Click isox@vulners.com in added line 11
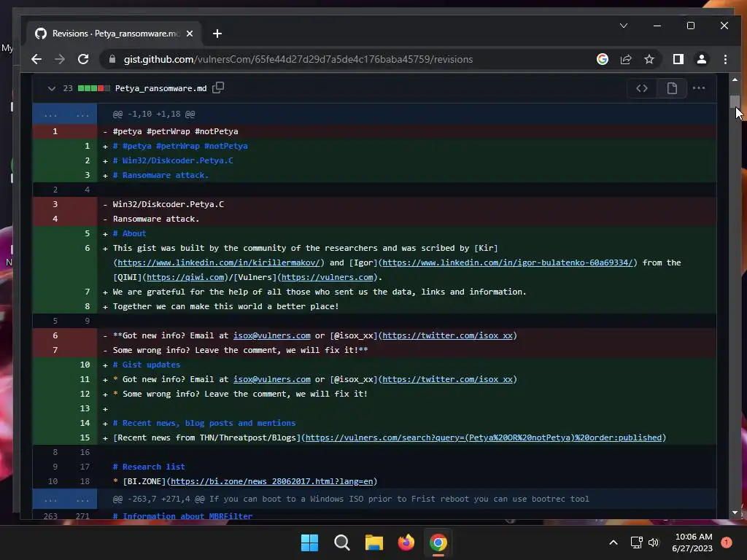747x560 pixels. pyautogui.click(x=271, y=379)
